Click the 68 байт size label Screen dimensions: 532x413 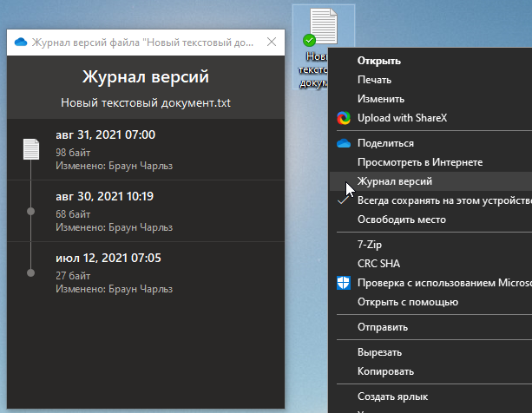[x=73, y=214]
